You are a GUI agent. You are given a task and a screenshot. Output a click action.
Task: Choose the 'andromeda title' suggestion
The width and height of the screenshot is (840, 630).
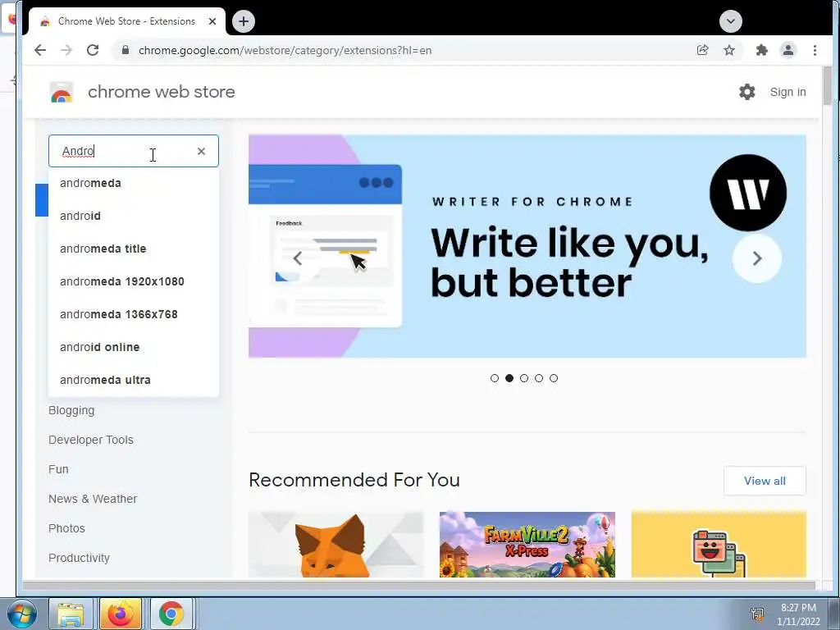tap(134, 249)
